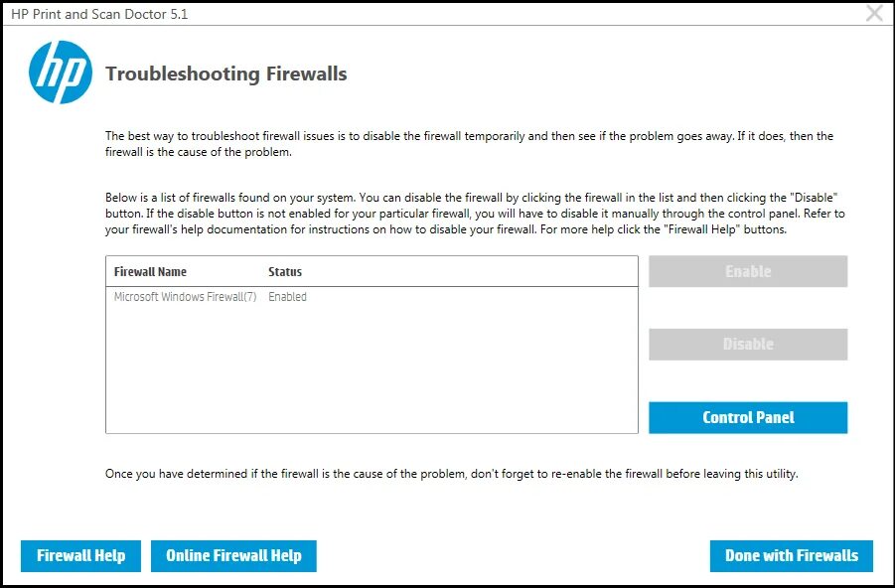
Task: Click the Status column header
Action: [285, 271]
